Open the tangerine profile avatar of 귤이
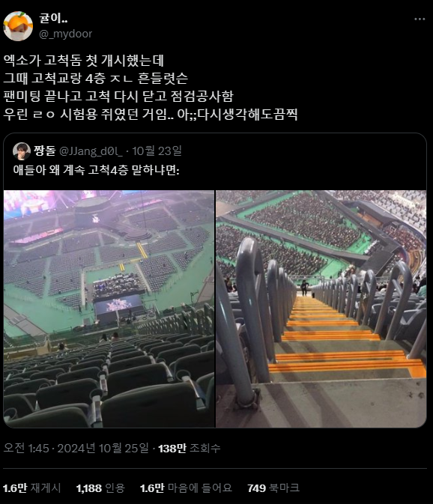The width and height of the screenshot is (433, 504). click(18, 26)
